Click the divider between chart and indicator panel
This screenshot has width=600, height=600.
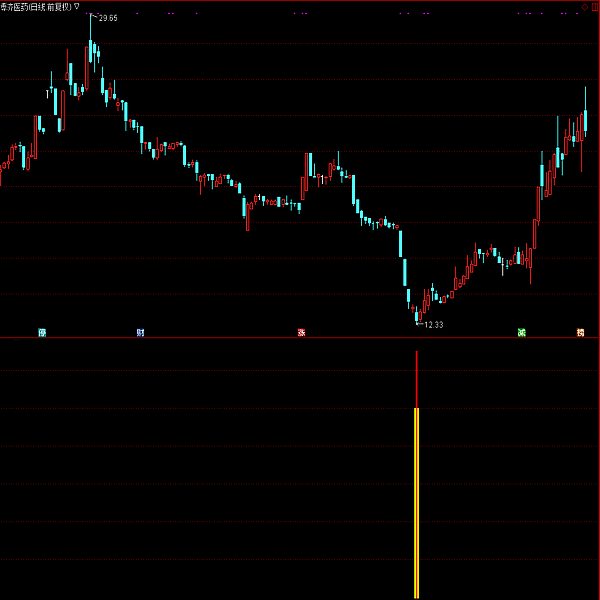tap(300, 338)
